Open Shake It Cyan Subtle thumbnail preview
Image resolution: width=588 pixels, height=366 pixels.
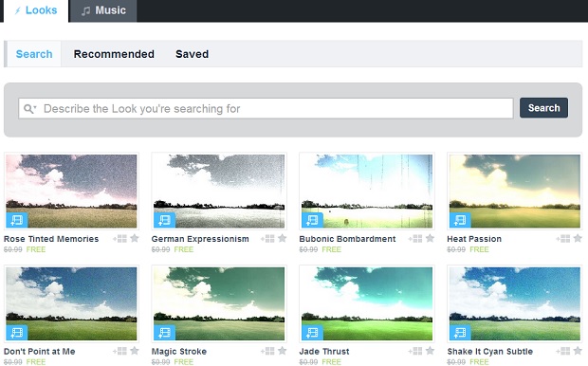[514, 303]
